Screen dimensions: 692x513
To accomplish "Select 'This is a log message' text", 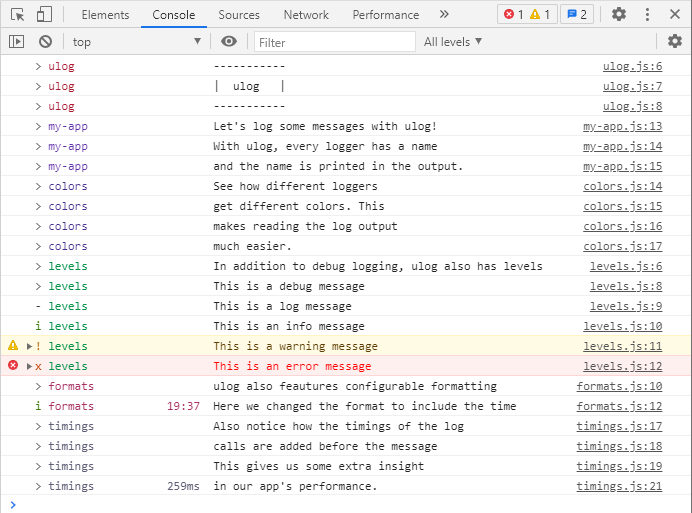I will 282,306.
